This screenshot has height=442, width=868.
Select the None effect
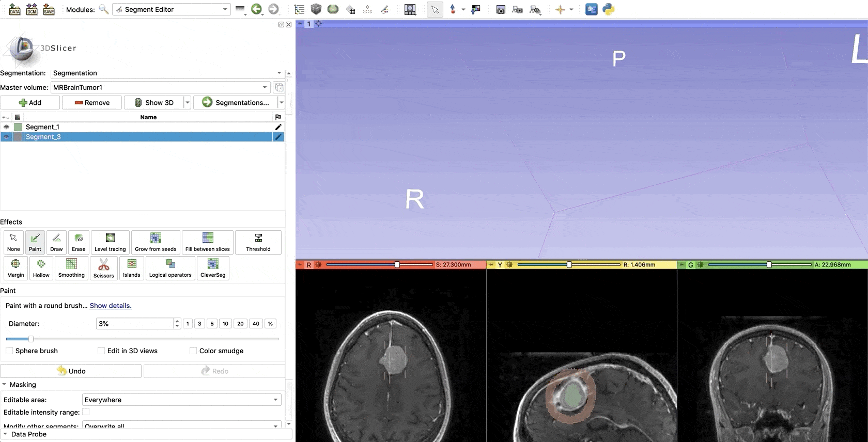pos(13,242)
